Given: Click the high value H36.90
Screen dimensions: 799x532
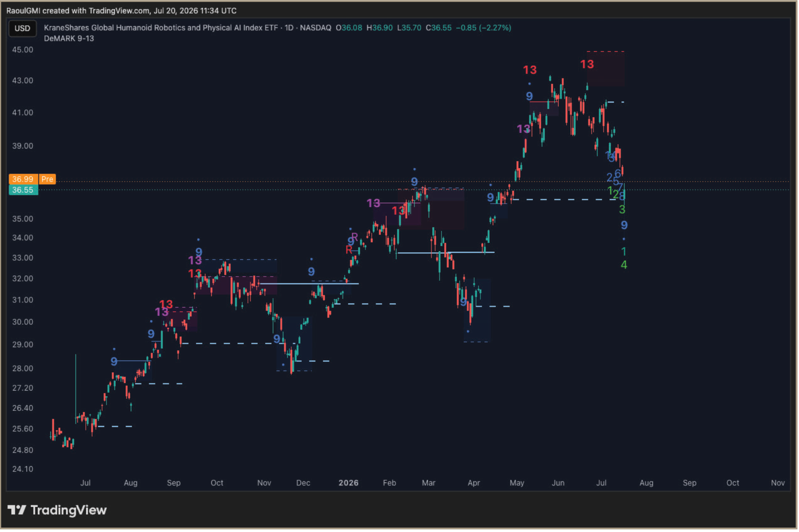Looking at the screenshot, I should [x=380, y=28].
